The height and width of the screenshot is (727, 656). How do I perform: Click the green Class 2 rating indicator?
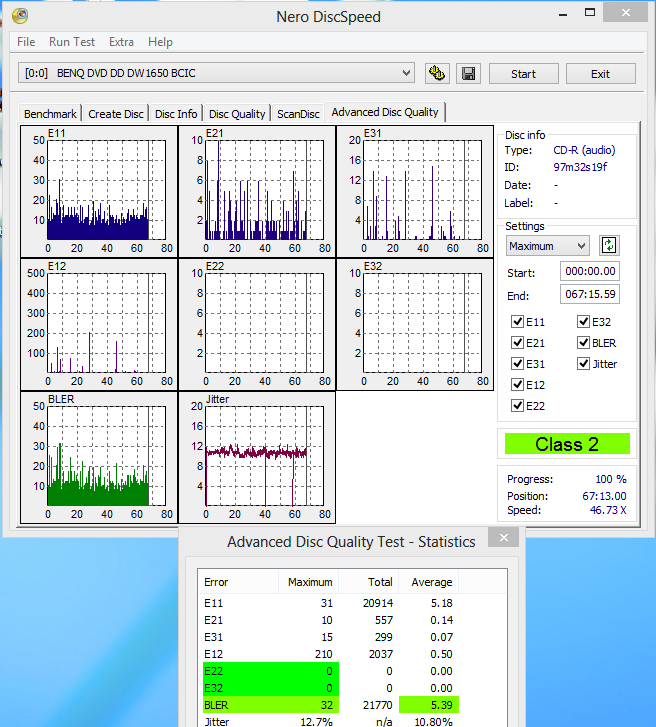pos(567,444)
